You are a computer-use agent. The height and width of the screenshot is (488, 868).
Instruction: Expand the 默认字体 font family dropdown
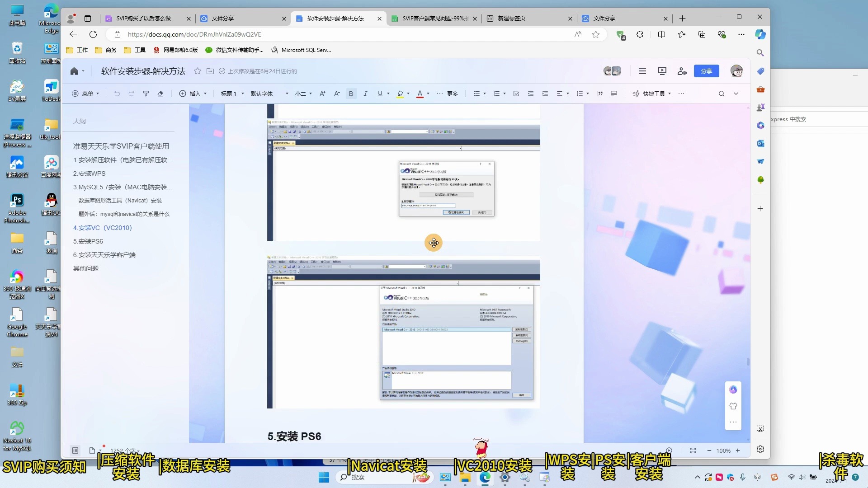[x=287, y=94]
